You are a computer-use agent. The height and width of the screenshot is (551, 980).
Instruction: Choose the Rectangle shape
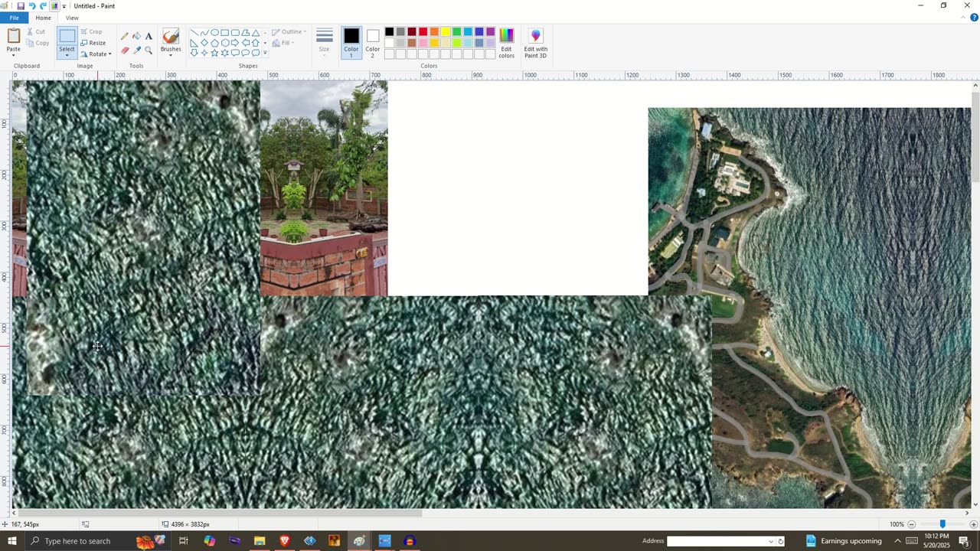point(225,33)
